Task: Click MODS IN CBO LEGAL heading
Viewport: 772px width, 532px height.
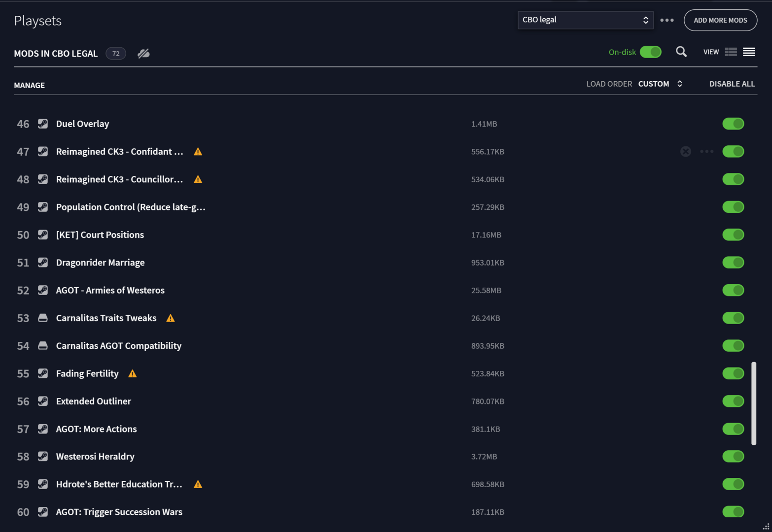Action: [x=56, y=53]
